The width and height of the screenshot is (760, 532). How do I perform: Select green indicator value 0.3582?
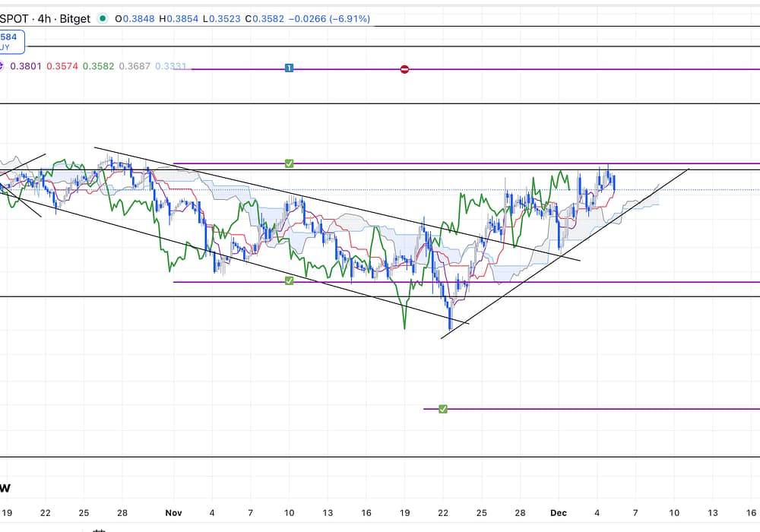(x=99, y=66)
